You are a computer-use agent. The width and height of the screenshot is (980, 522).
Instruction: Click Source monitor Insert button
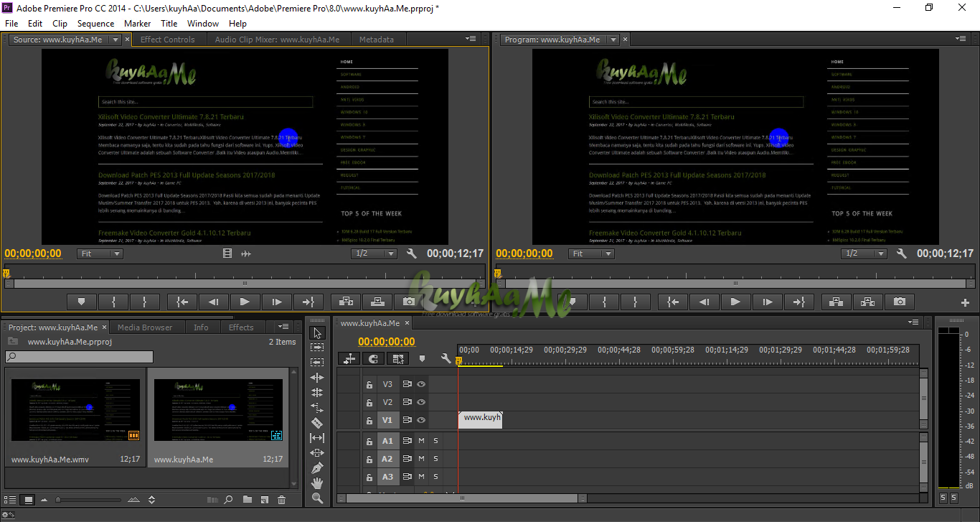pos(345,302)
